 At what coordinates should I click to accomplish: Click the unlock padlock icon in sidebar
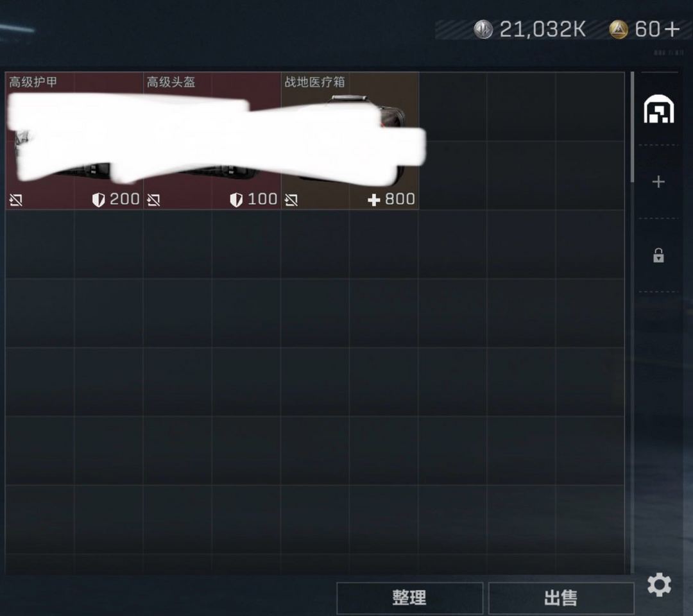pos(658,255)
